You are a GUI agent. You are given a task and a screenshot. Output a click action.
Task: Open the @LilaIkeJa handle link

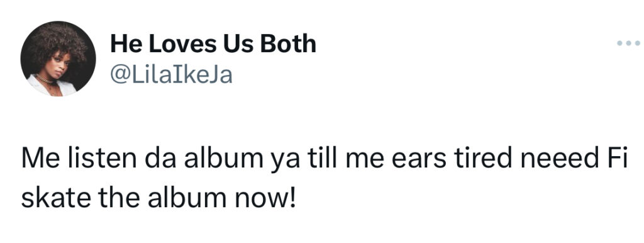171,75
